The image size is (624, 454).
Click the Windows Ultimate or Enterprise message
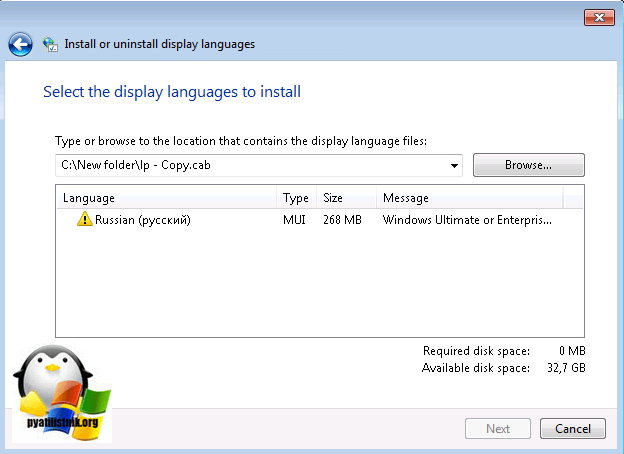point(467,220)
